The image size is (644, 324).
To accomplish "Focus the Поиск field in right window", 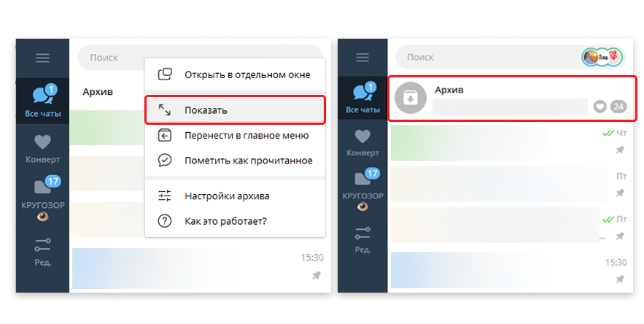I will point(510,57).
